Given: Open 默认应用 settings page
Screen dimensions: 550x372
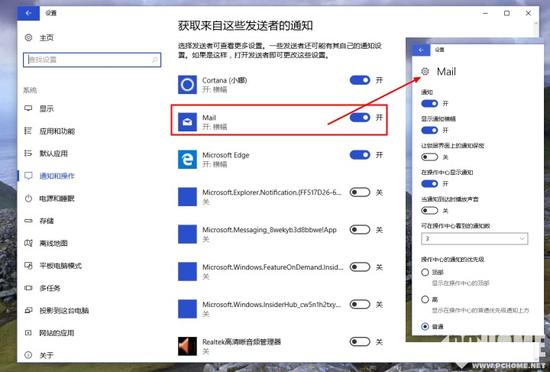Looking at the screenshot, I should pyautogui.click(x=54, y=154).
